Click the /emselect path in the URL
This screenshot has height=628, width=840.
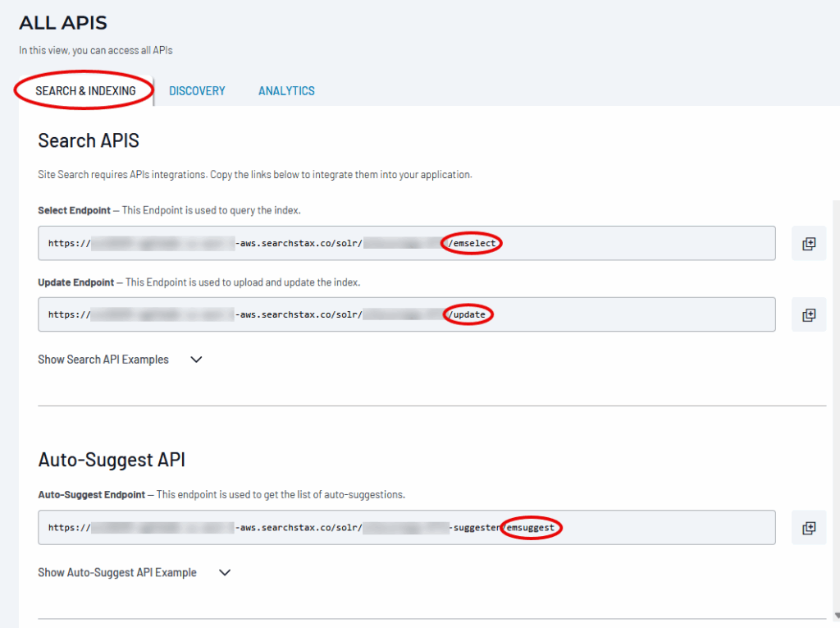click(x=472, y=244)
